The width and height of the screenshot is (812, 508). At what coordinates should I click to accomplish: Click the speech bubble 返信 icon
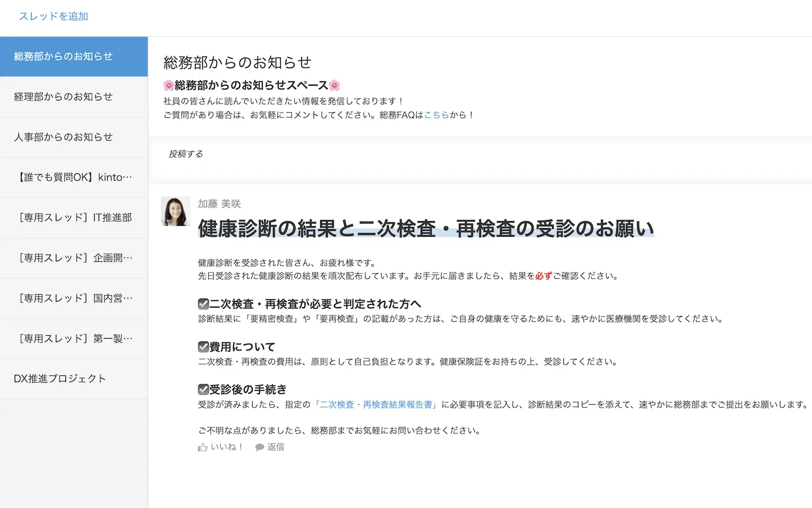(x=259, y=447)
